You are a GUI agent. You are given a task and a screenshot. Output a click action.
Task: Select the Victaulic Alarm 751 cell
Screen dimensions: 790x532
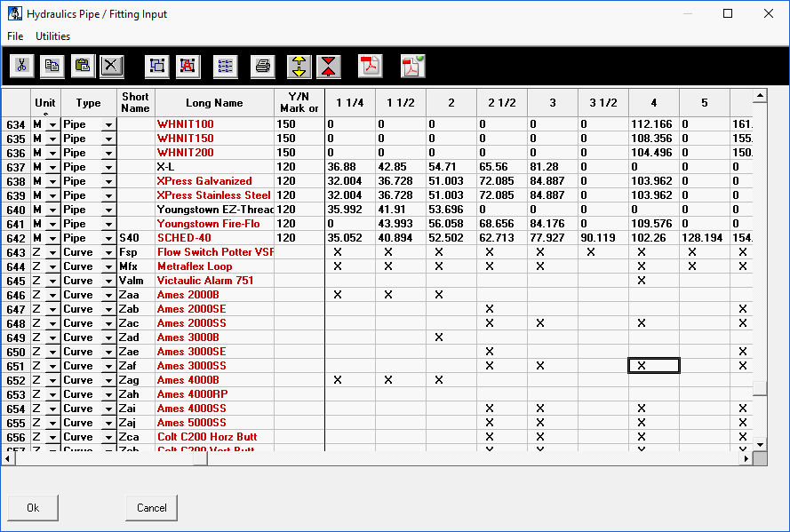(215, 281)
